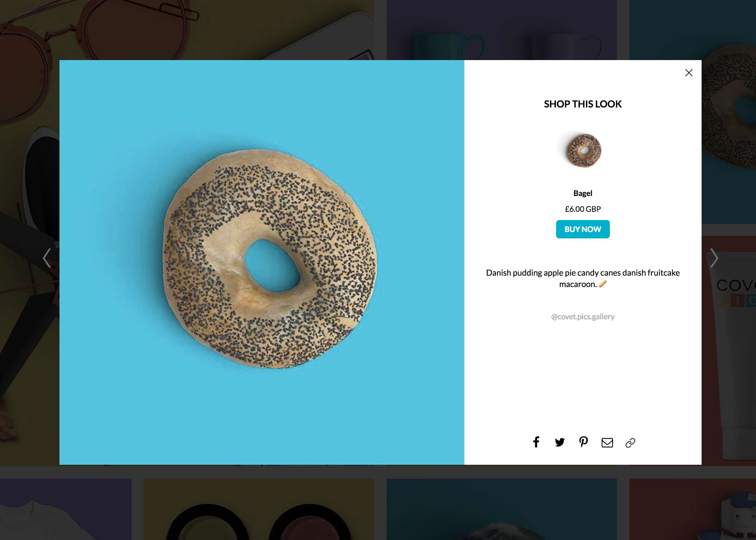Screen dimensions: 756x540
Task: Click the Bagel product name
Action: point(583,193)
